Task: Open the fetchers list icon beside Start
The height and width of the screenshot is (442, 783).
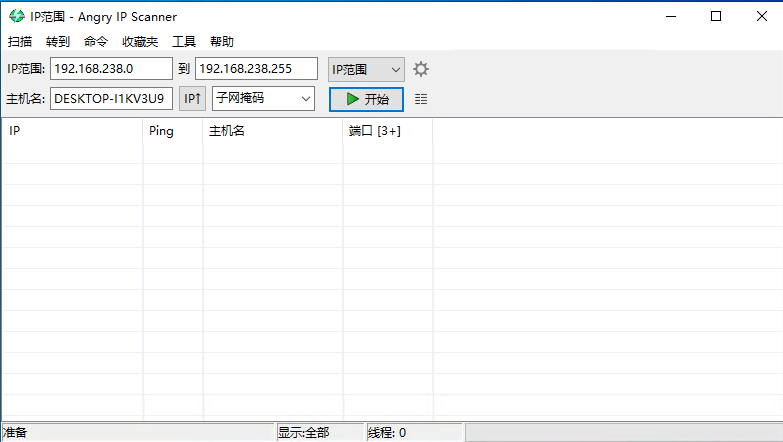Action: pos(421,99)
